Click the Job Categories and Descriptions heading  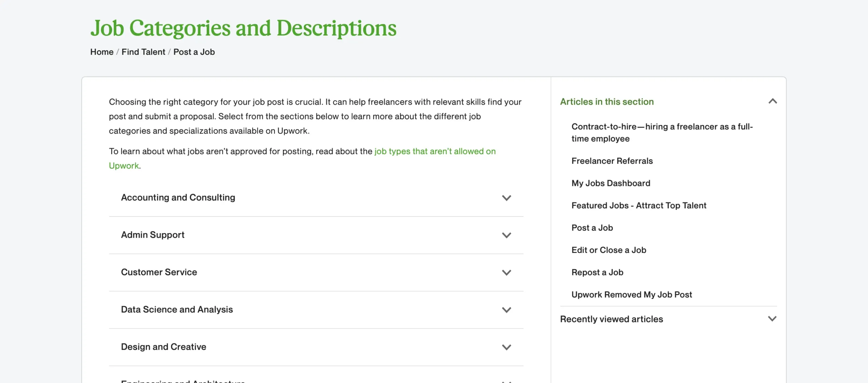(243, 28)
